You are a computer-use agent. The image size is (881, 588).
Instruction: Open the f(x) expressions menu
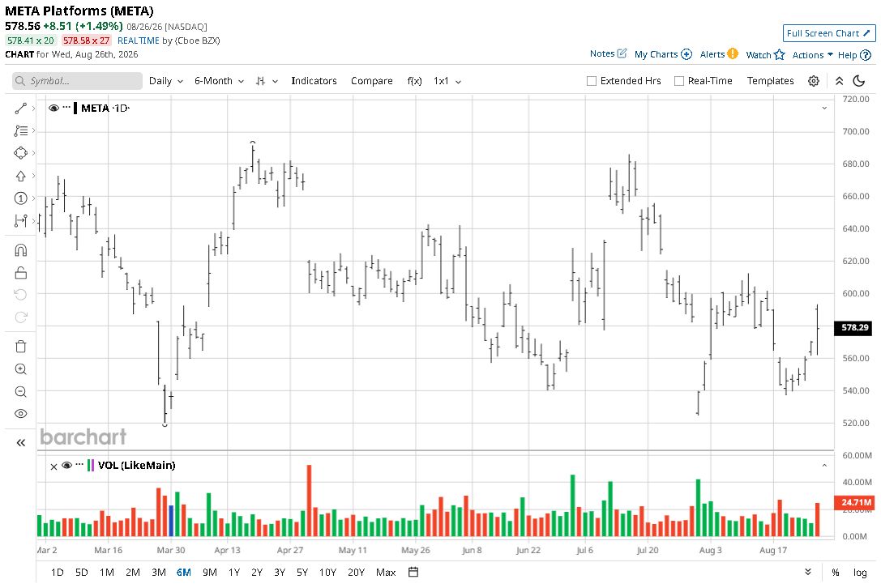point(414,81)
